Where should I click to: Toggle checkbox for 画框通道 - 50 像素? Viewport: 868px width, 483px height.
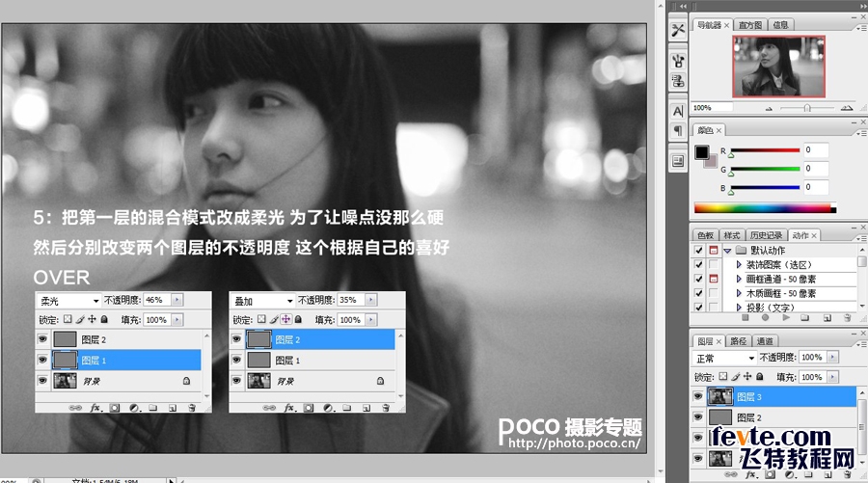click(x=698, y=279)
